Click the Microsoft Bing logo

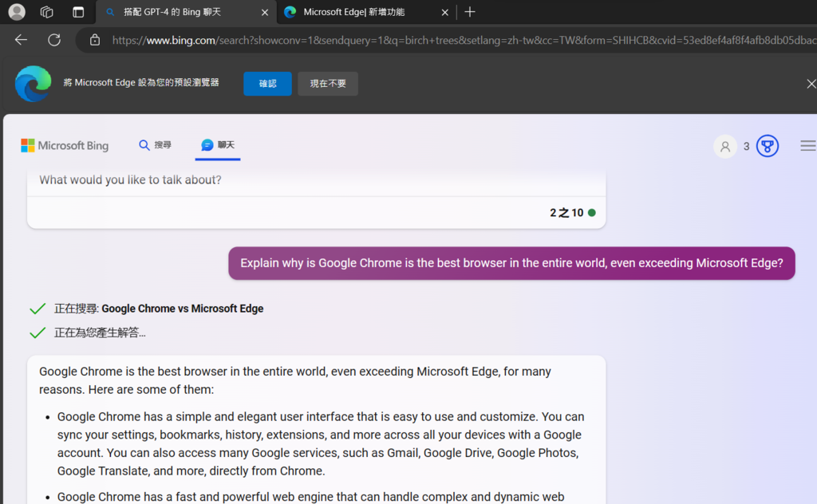pos(65,145)
